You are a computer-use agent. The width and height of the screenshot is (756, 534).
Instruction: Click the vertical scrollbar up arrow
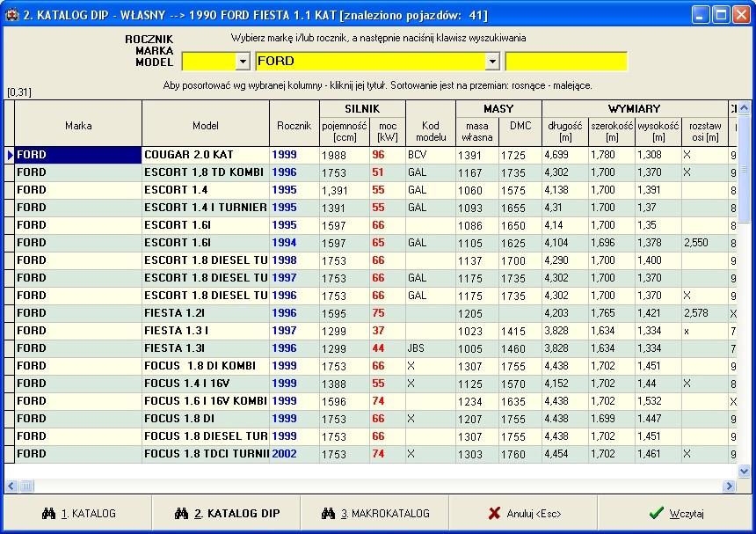(x=744, y=107)
